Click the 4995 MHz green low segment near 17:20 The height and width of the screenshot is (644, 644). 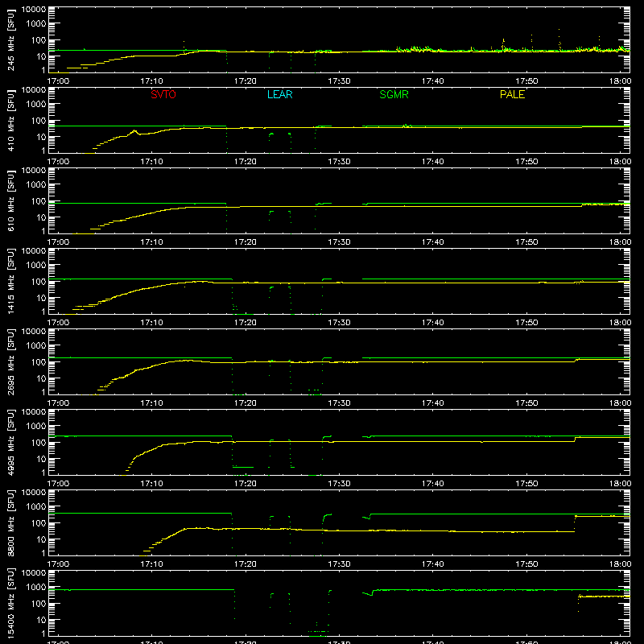[x=243, y=467]
